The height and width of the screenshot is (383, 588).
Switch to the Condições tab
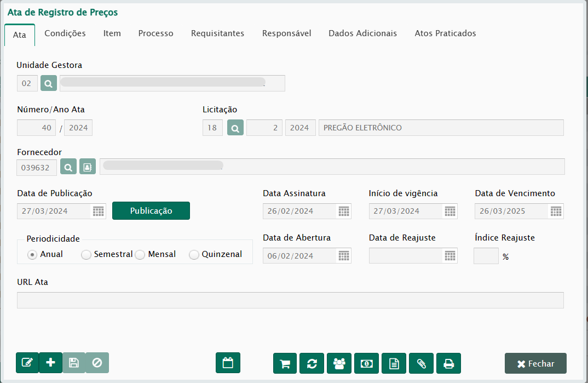pos(65,33)
